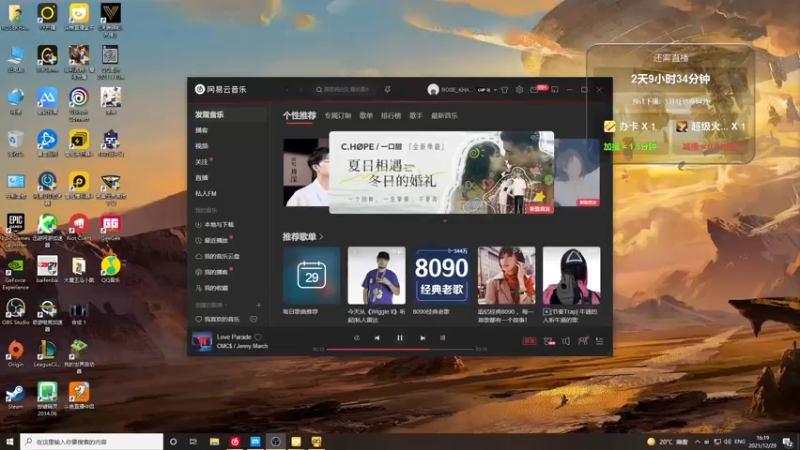
Task: Go back with the navigation arrow
Action: 287,90
